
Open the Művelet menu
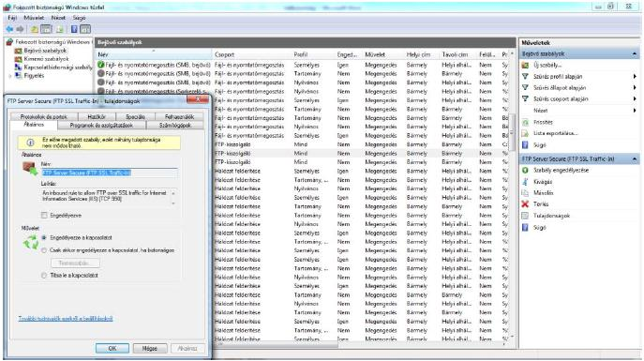coord(34,18)
